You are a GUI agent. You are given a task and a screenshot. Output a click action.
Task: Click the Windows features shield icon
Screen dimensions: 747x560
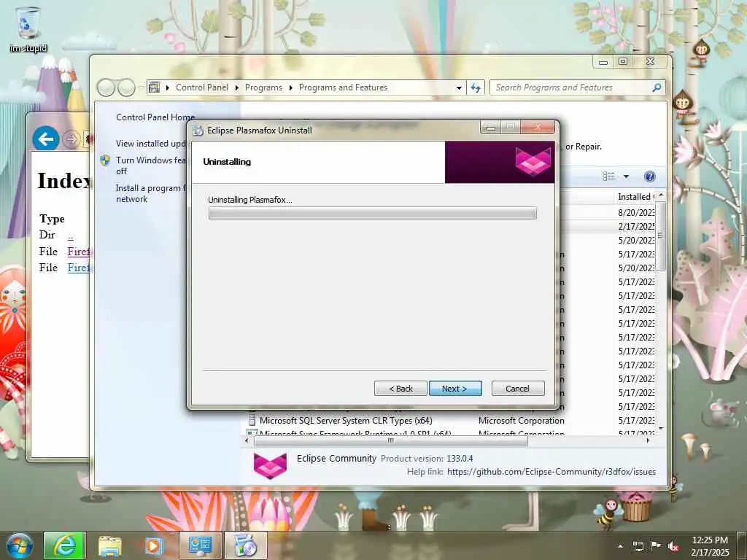click(x=105, y=160)
